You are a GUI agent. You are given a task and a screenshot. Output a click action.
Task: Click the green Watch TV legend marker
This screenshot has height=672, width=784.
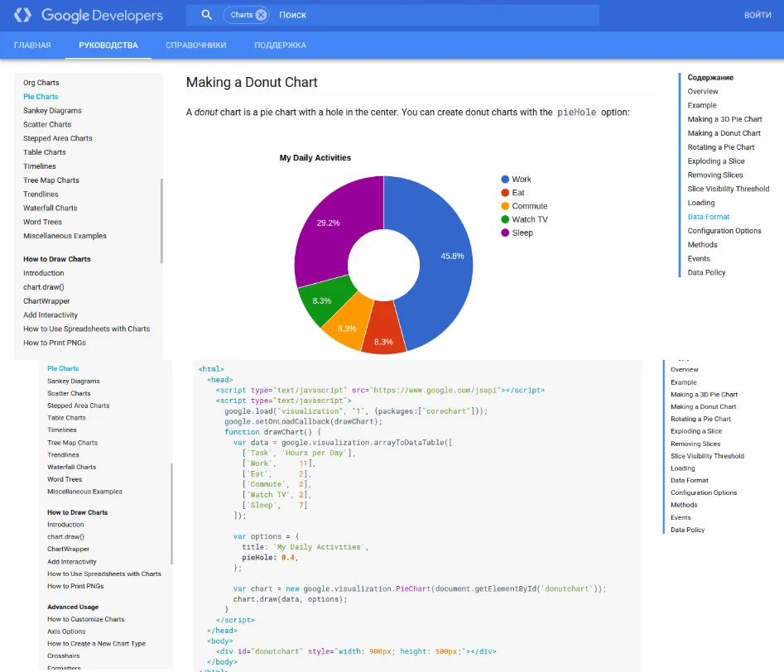pos(505,219)
